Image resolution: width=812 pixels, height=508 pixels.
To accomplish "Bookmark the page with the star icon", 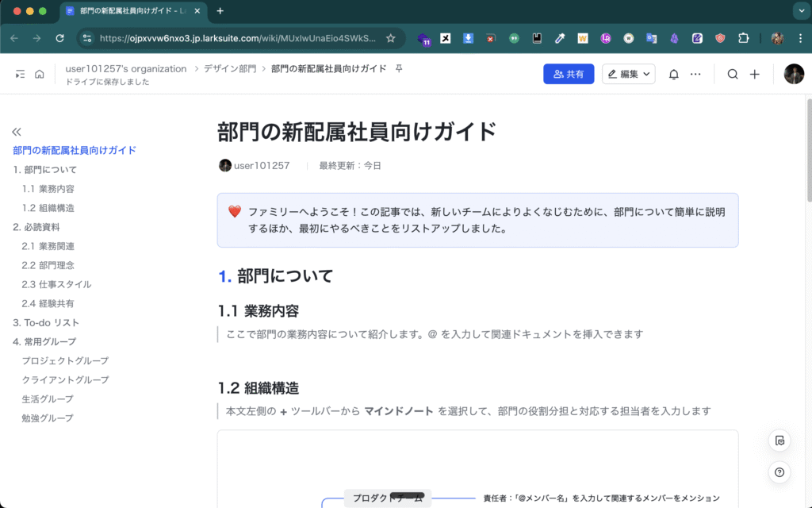I will coord(390,38).
